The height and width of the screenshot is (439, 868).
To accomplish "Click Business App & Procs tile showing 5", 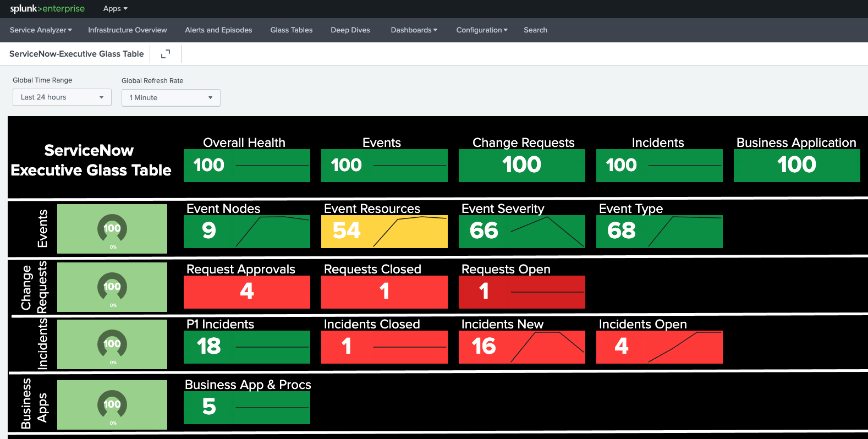I will [247, 408].
